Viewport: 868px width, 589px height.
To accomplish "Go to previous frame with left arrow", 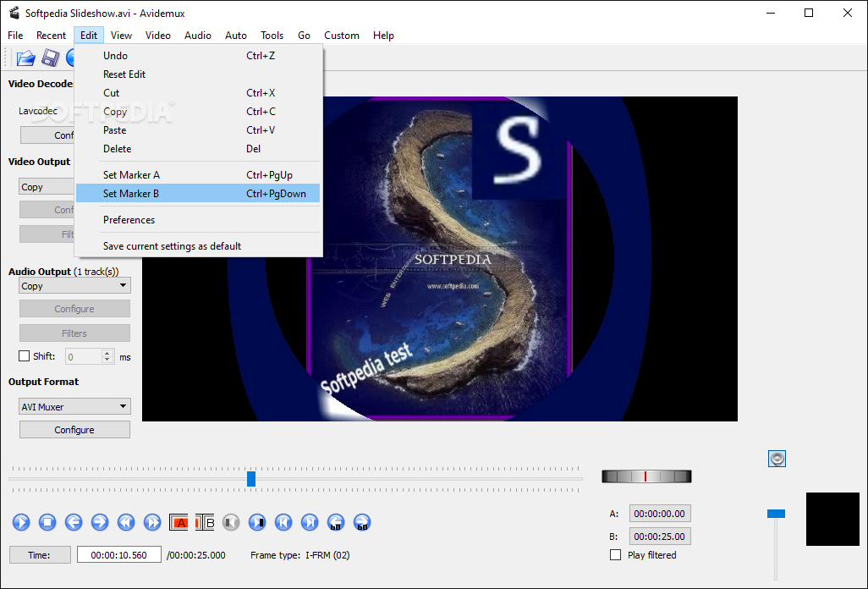I will (74, 522).
